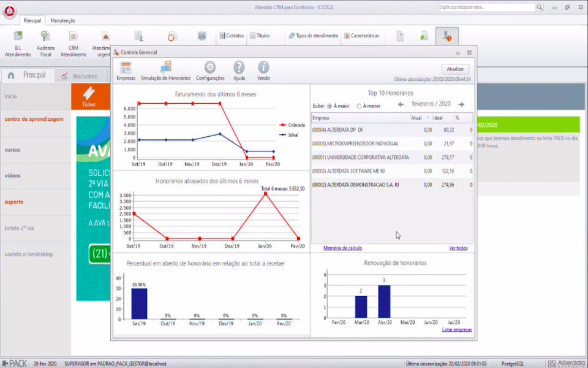Open Títulos in the ribbon

(260, 36)
